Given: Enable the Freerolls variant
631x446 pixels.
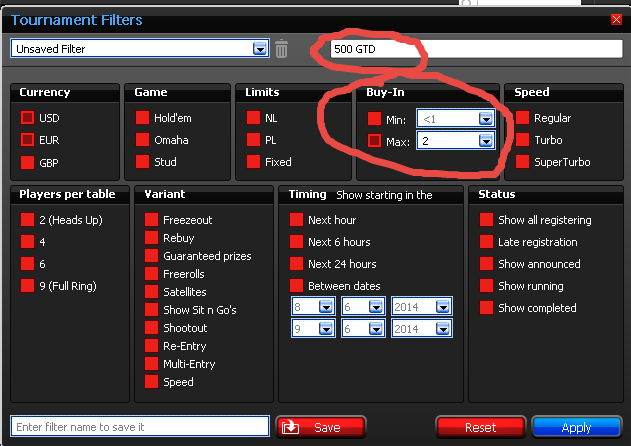Looking at the screenshot, I should (x=151, y=274).
